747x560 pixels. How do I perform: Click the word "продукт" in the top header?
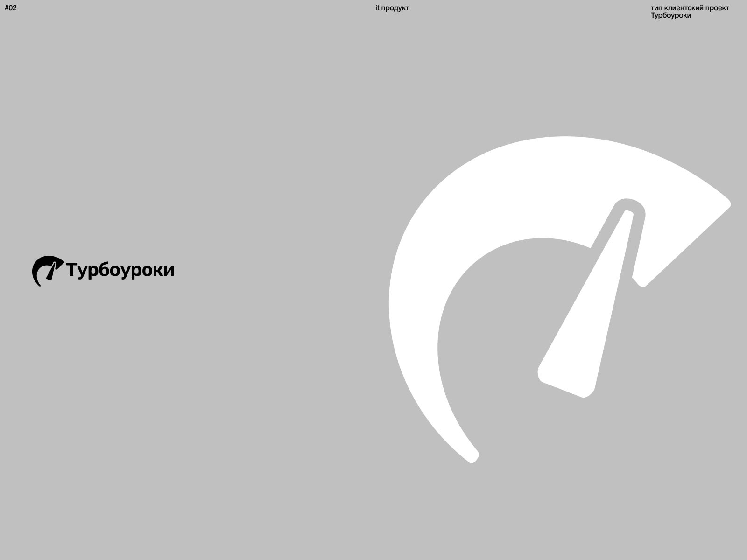click(x=395, y=8)
